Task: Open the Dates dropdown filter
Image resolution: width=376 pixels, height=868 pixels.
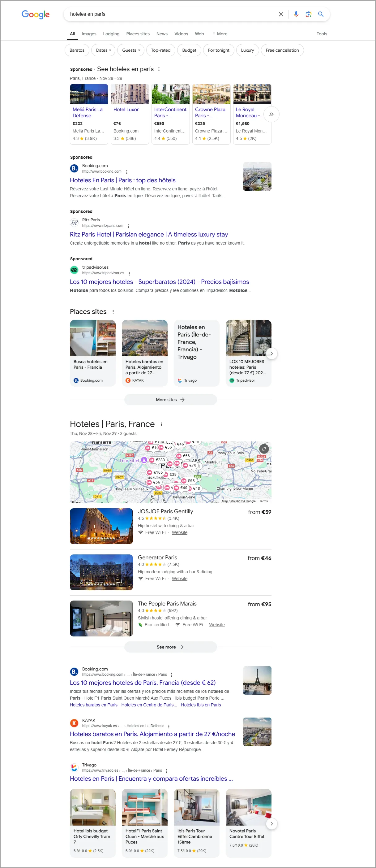Action: click(x=103, y=50)
